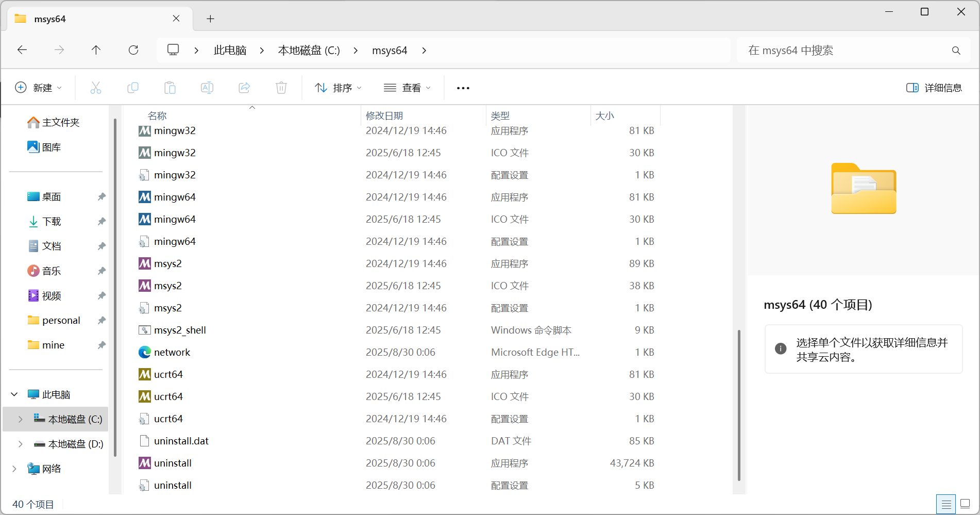This screenshot has width=980, height=515.
Task: Open the 排序 sort dropdown
Action: click(x=337, y=87)
